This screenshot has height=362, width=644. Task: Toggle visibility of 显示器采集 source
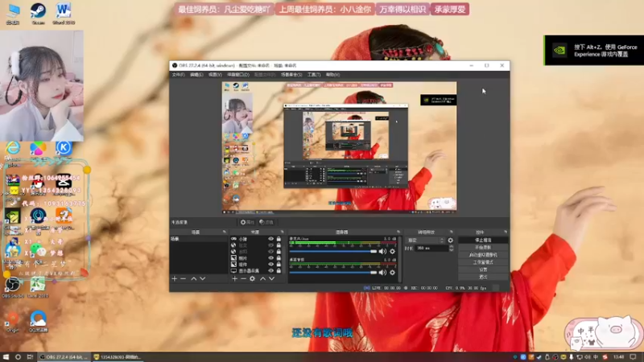click(270, 271)
